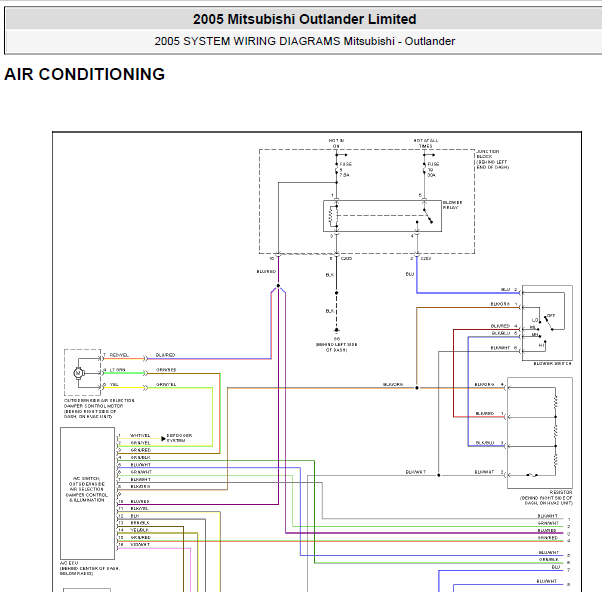Click the 'BLK/BLU' label at Resistor terminal 3
The height and width of the screenshot is (592, 602).
pos(485,443)
